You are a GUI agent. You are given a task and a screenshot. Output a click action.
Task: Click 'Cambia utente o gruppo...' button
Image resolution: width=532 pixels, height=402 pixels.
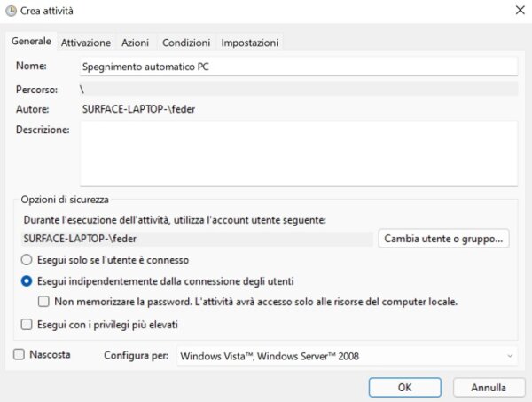click(x=443, y=239)
